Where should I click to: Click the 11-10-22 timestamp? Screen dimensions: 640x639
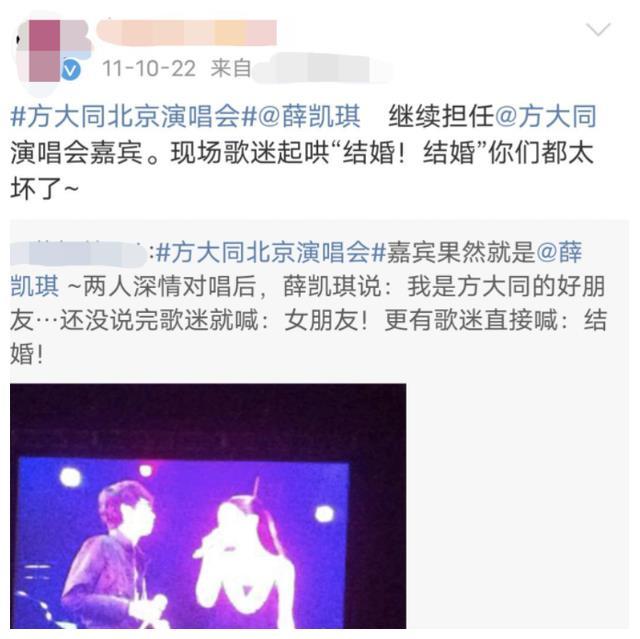(x=149, y=68)
